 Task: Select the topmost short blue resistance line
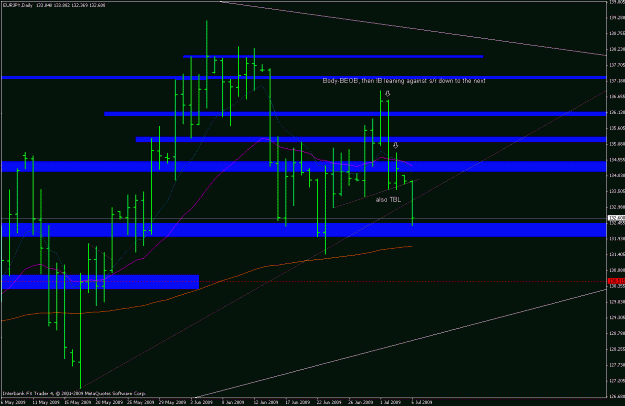coord(333,57)
